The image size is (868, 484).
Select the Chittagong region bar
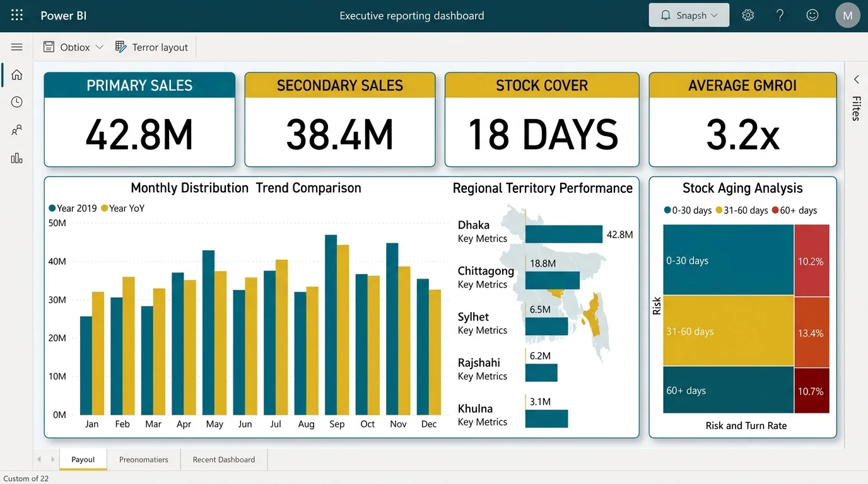coord(553,280)
